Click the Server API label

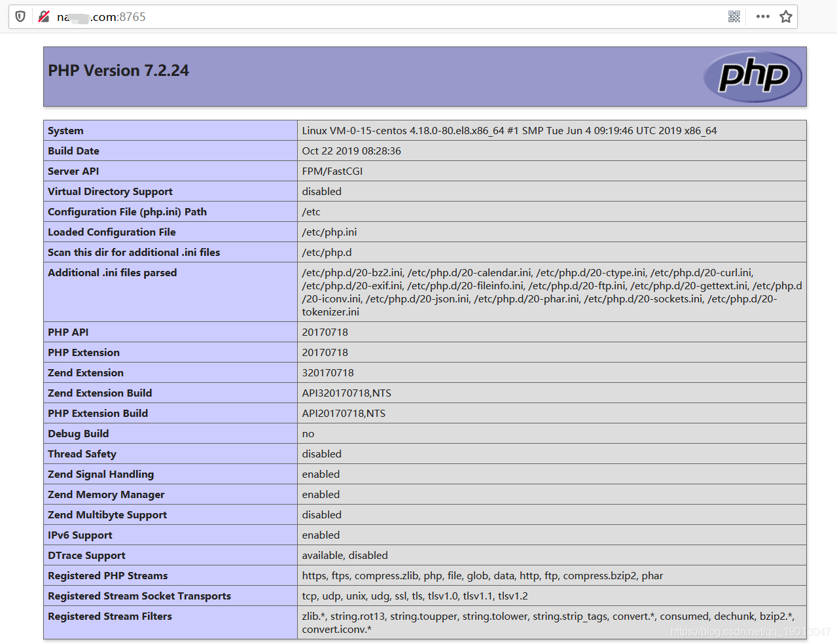tap(73, 171)
